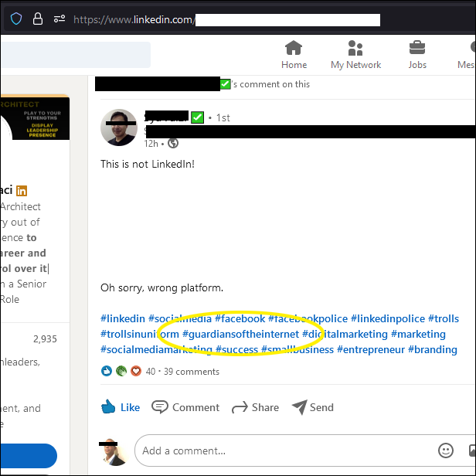The width and height of the screenshot is (476, 476).
Task: Click the blue button in left sidebar
Action: tap(29, 456)
